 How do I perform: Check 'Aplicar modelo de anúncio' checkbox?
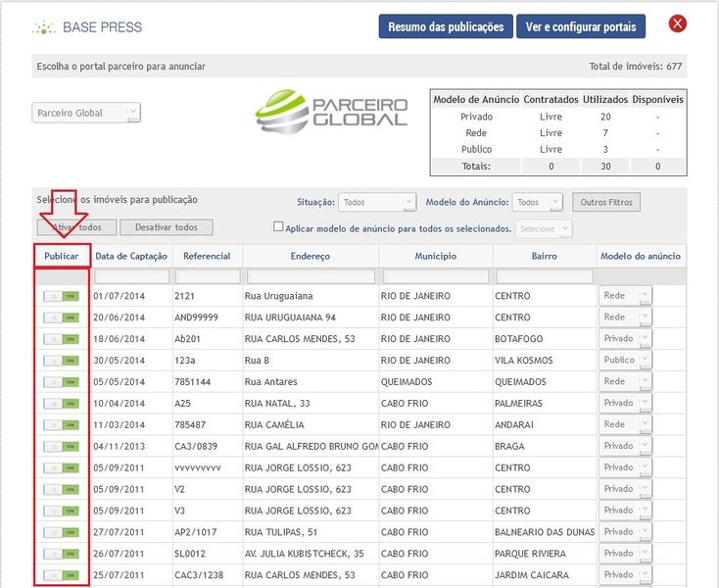coord(278,227)
